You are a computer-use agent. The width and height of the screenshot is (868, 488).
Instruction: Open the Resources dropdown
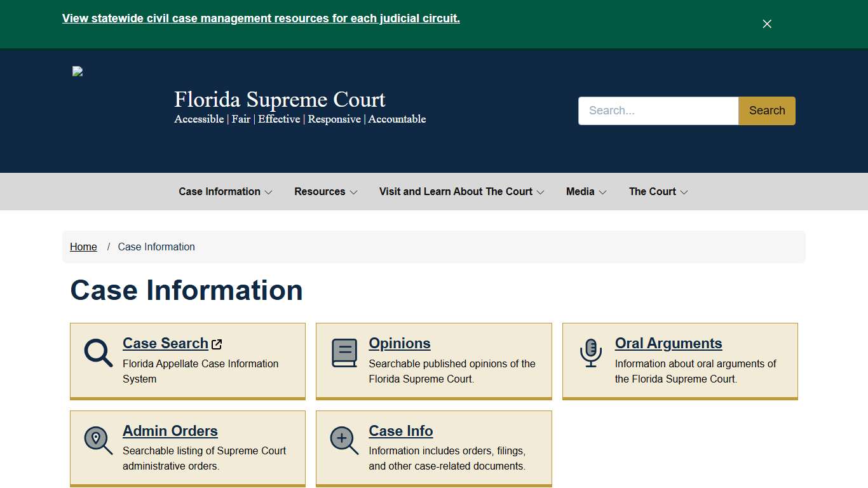pyautogui.click(x=325, y=191)
